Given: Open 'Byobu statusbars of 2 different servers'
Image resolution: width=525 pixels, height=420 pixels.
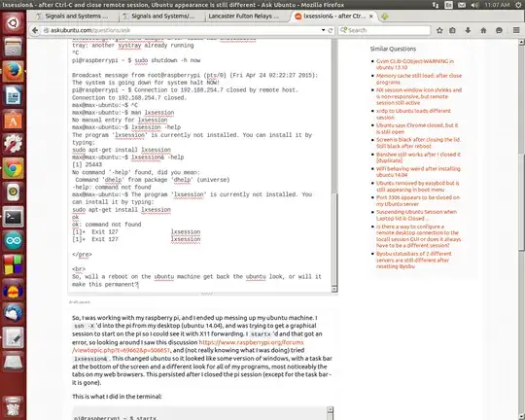Looking at the screenshot, I should click(413, 261).
